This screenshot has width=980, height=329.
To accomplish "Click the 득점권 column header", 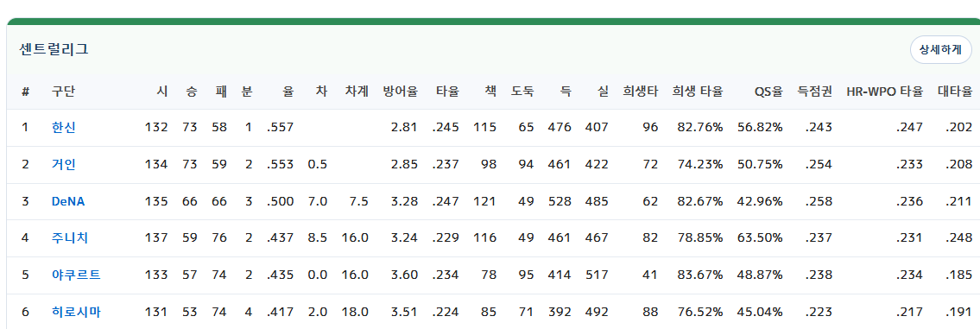I will [815, 92].
